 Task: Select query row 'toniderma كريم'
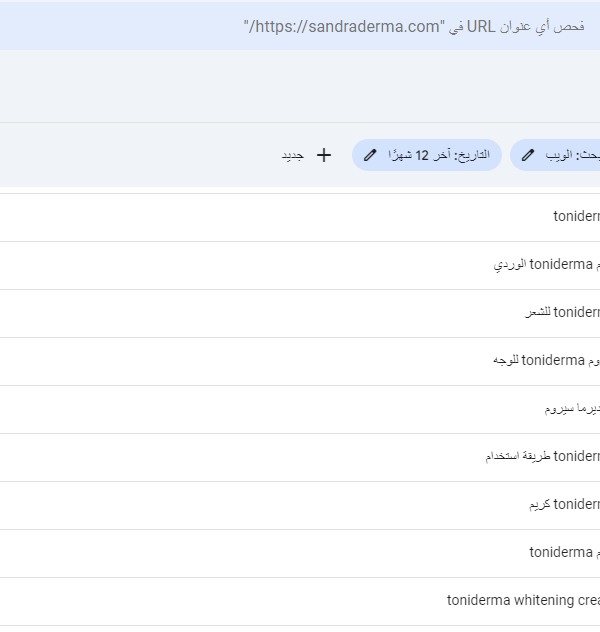(x=300, y=505)
